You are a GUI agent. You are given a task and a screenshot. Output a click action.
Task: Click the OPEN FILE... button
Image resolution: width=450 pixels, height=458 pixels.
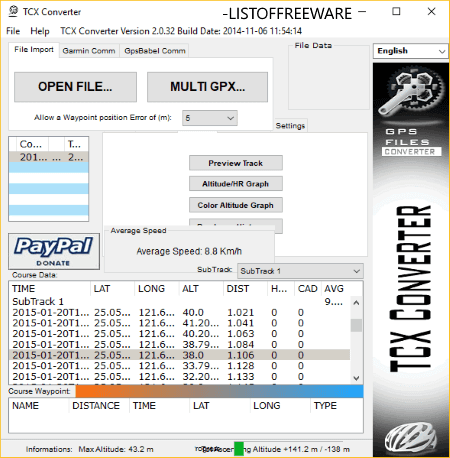(x=75, y=87)
